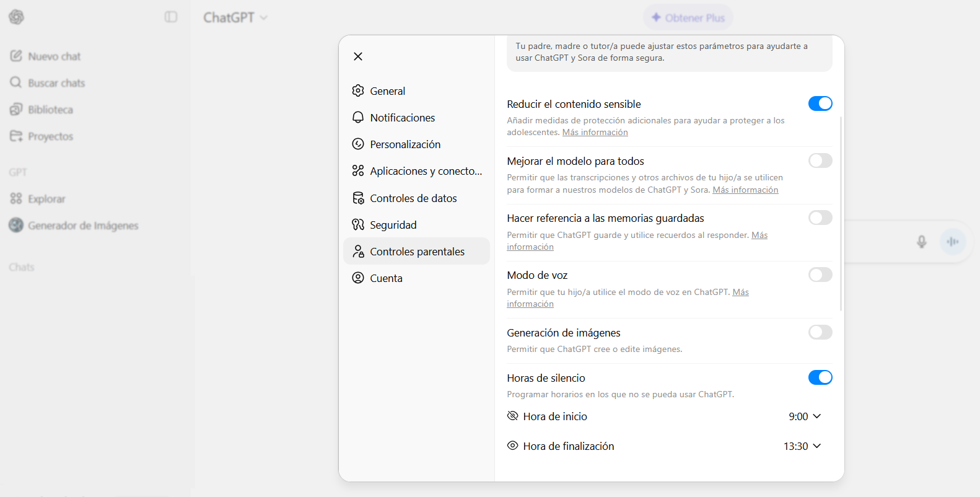The image size is (980, 497).
Task: Enable Mejorar el modelo para todos
Action: point(820,161)
